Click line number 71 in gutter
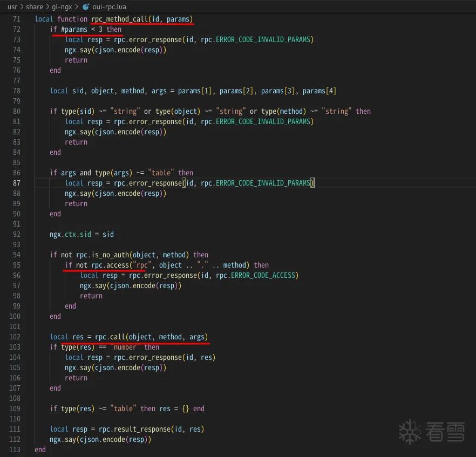476x457 pixels. (x=17, y=19)
